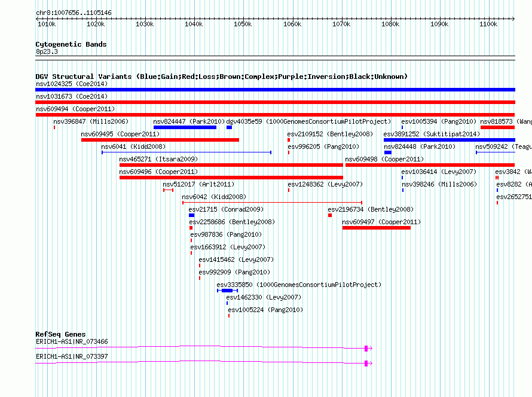Select the nsv6042 thin red interval line
This screenshot has width=532, height=397.
coord(272,203)
